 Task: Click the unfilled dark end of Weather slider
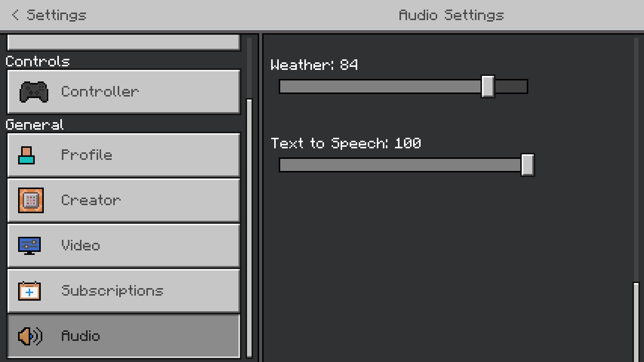click(511, 86)
